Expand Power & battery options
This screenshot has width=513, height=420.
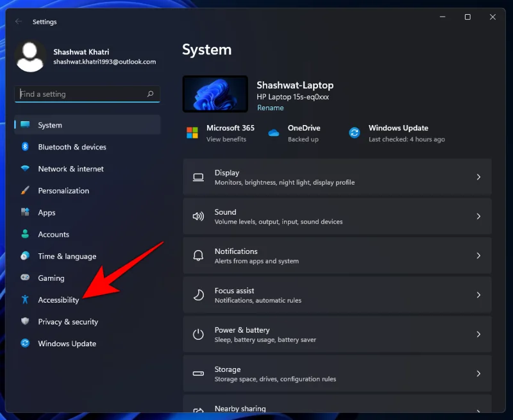[478, 334]
